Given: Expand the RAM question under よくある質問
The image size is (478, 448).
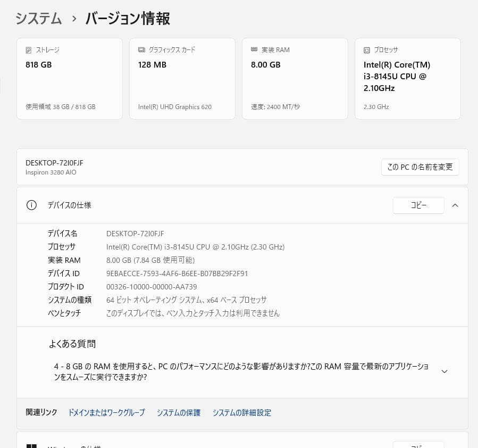Looking at the screenshot, I should point(445,371).
